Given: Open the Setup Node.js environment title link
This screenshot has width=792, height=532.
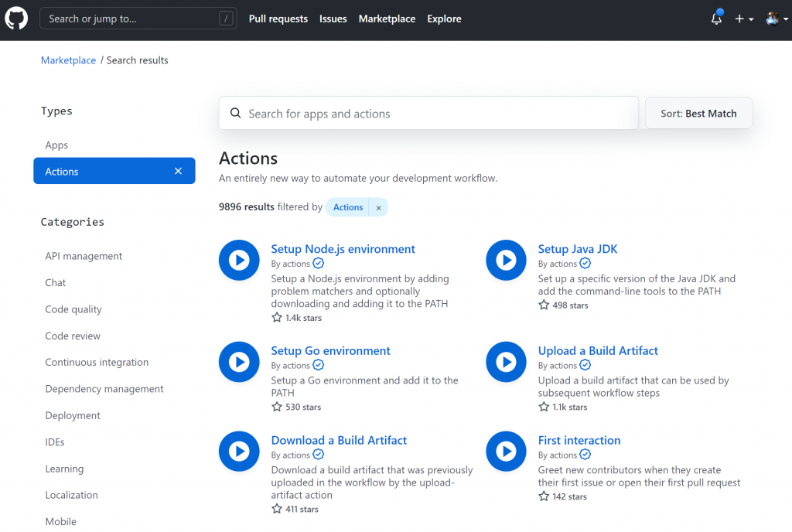Looking at the screenshot, I should [343, 249].
